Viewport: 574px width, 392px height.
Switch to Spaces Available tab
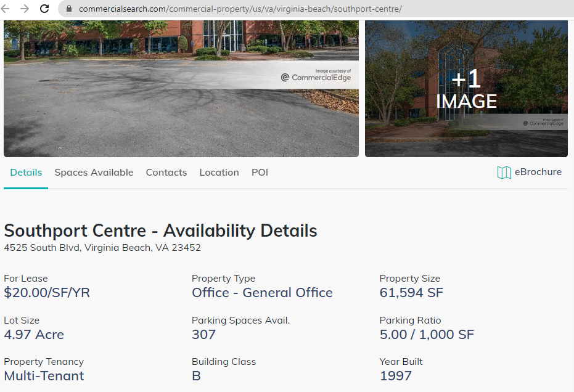(x=94, y=173)
